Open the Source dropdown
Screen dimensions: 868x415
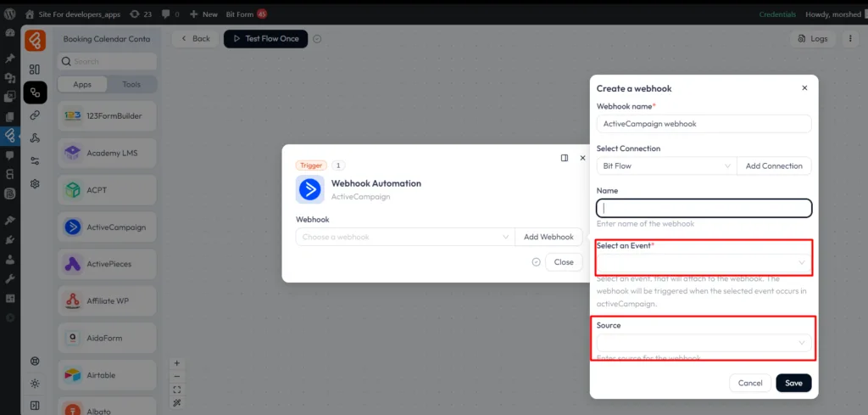704,342
